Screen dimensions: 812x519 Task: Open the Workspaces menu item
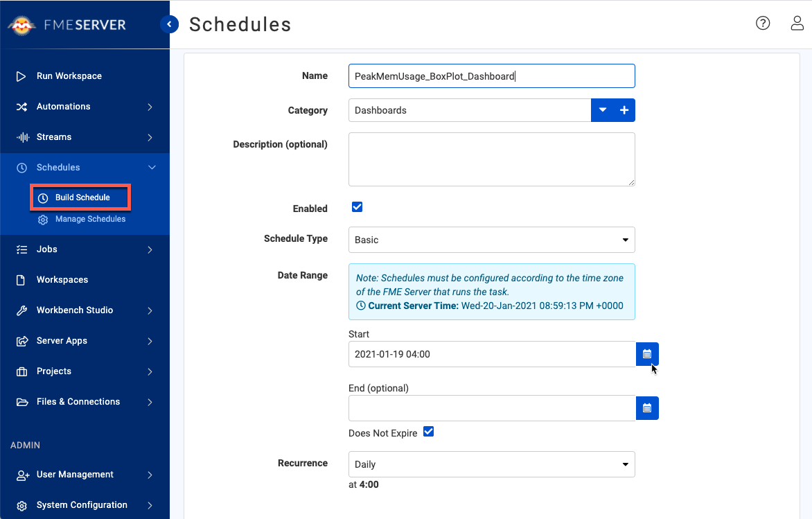(85, 280)
